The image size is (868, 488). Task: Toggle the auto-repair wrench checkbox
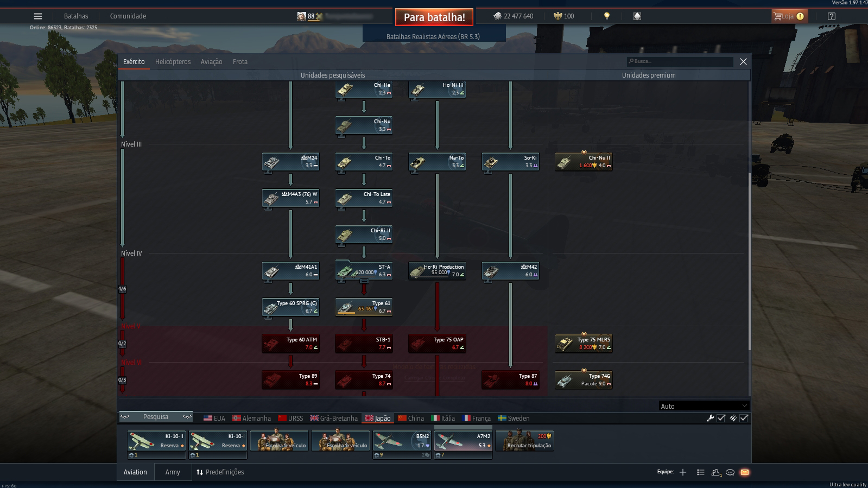721,418
